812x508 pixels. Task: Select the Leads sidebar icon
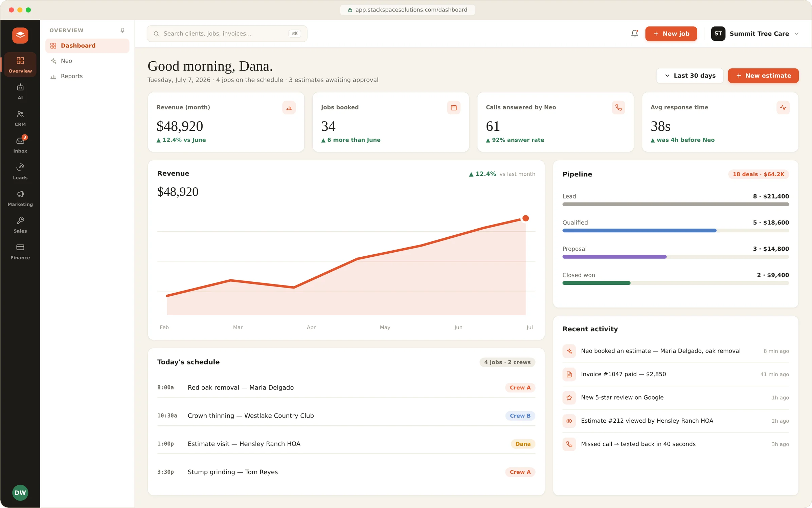[20, 171]
